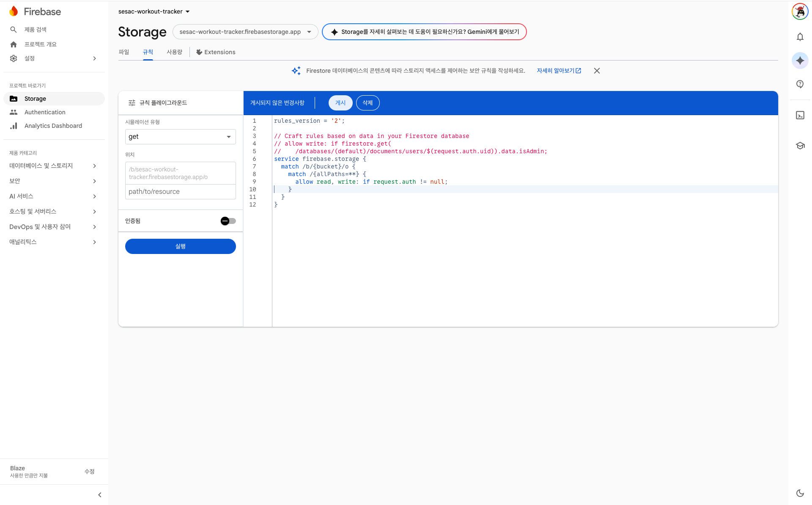Collapse the sidebar with the chevron
This screenshot has height=505, width=812.
pyautogui.click(x=100, y=495)
